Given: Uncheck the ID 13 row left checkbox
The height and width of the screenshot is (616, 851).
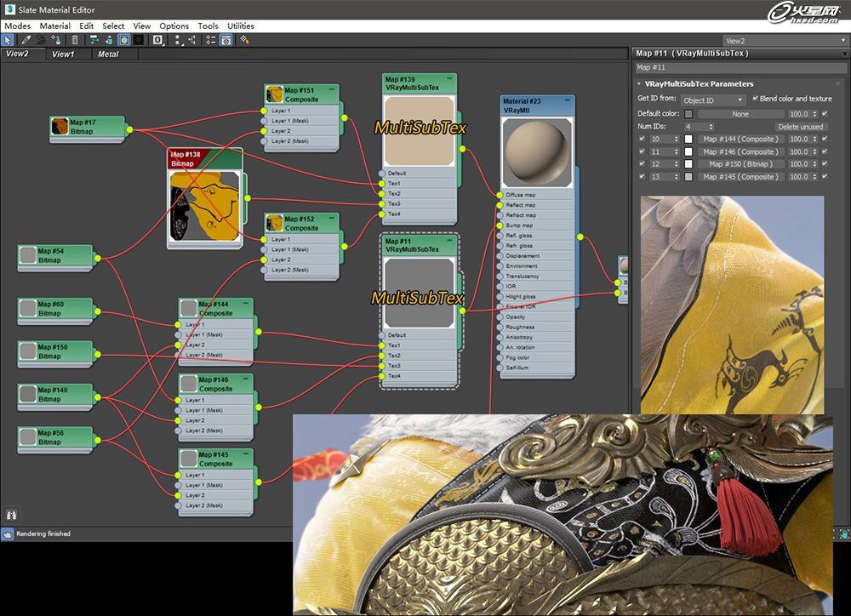Looking at the screenshot, I should [642, 176].
